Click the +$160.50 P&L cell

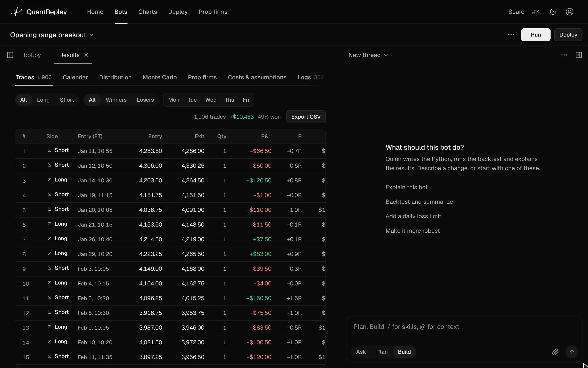click(x=259, y=298)
